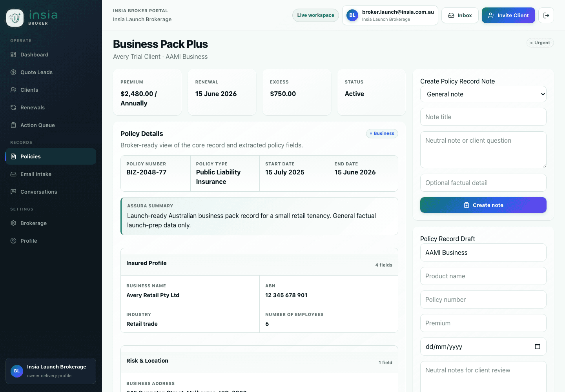Click the Brokerage gear icon

(13, 223)
